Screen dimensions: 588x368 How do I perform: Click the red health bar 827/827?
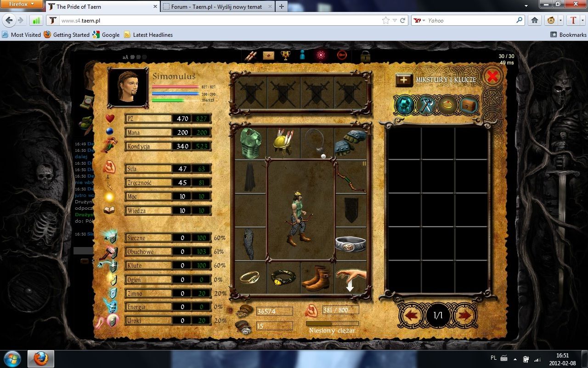click(175, 86)
